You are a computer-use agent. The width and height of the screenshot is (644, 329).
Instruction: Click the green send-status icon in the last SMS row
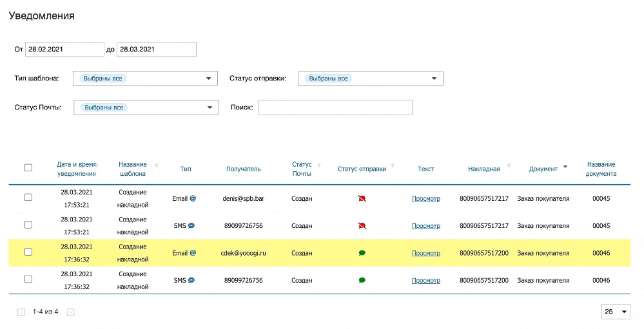coord(362,280)
